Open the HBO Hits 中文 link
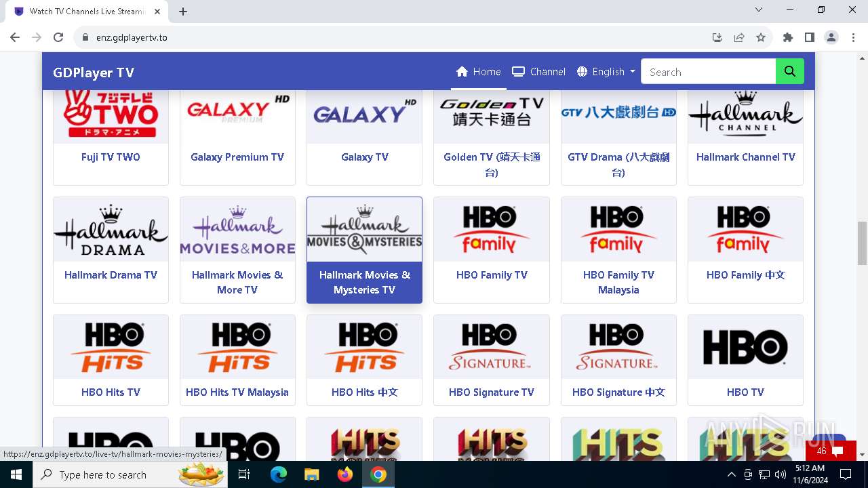The image size is (868, 488). (x=365, y=392)
